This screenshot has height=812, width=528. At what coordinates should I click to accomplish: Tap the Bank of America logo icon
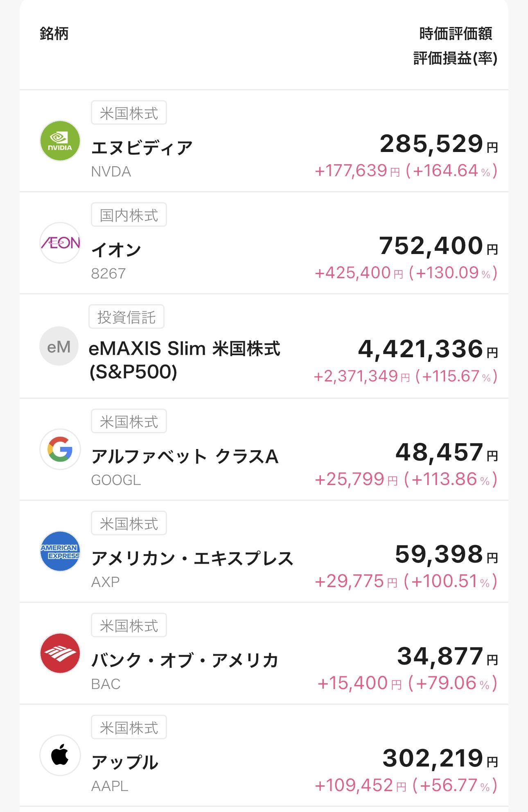pyautogui.click(x=60, y=653)
